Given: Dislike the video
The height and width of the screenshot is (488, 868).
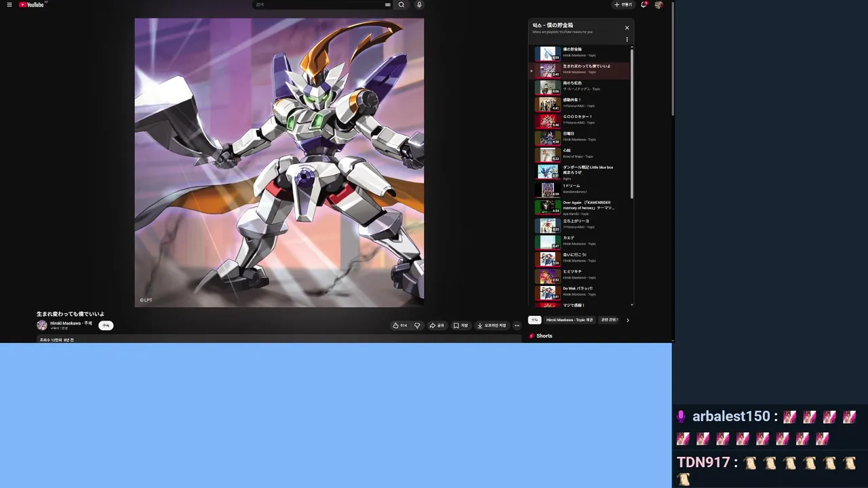Looking at the screenshot, I should coord(417,325).
